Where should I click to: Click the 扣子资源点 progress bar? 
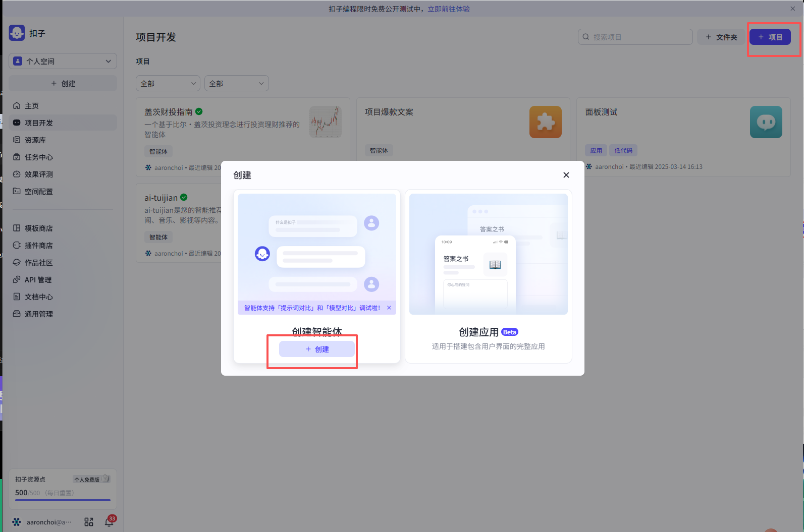pos(63,500)
